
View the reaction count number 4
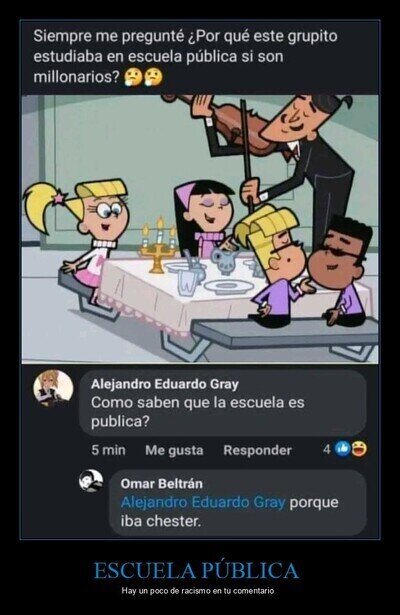(327, 449)
